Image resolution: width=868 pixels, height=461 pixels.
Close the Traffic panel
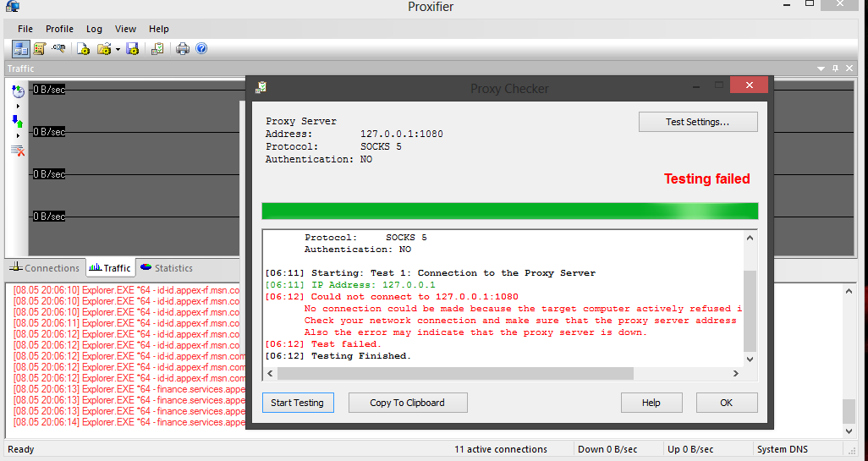pyautogui.click(x=849, y=69)
